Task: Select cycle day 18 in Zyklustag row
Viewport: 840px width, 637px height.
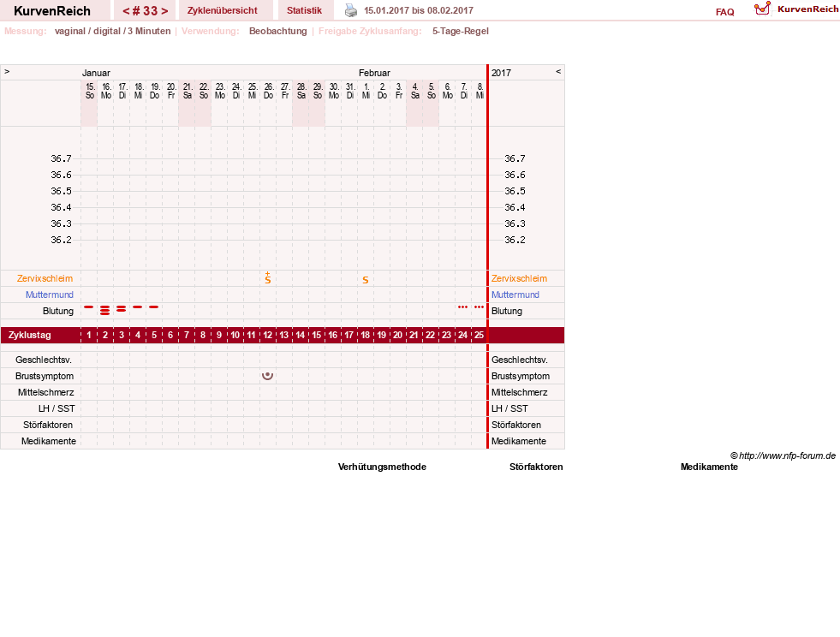Action: tap(366, 336)
